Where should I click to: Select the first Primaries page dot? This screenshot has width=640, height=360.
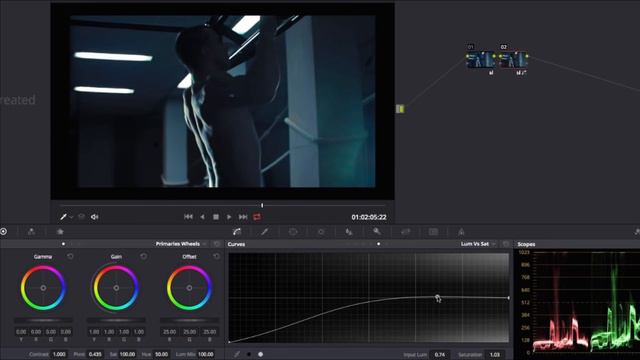pos(63,244)
